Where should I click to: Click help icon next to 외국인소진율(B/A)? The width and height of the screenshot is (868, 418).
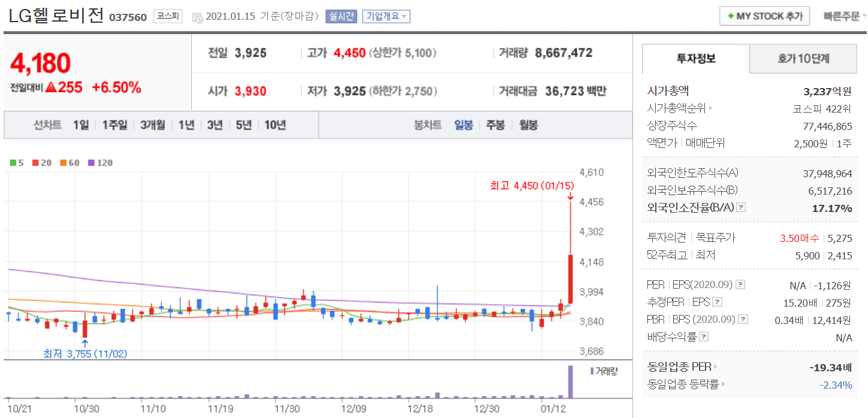[x=741, y=208]
